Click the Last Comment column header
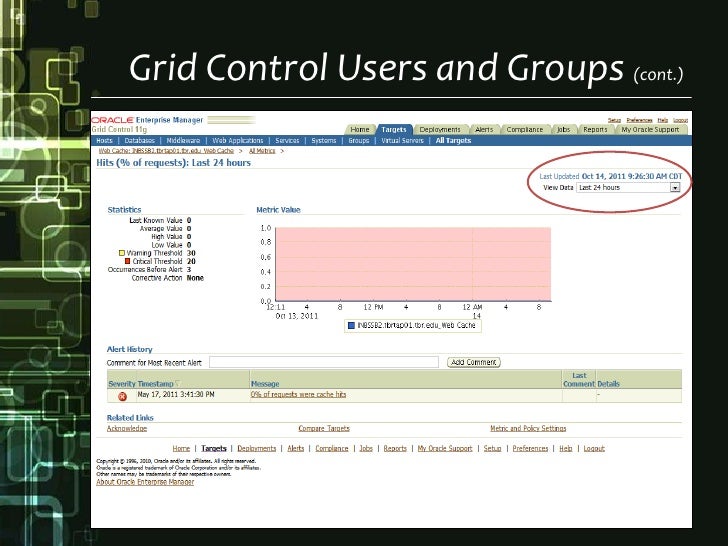The height and width of the screenshot is (546, 728). (x=579, y=380)
